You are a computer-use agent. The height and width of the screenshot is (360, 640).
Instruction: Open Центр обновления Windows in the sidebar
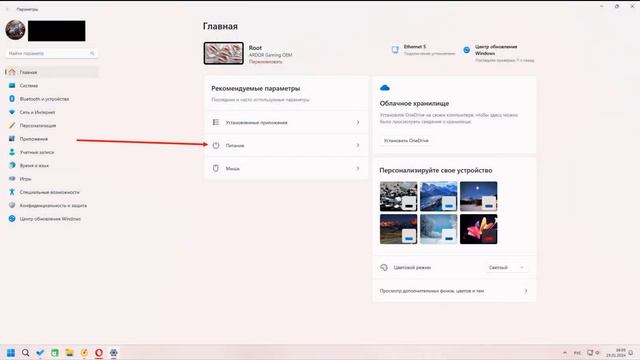point(51,219)
